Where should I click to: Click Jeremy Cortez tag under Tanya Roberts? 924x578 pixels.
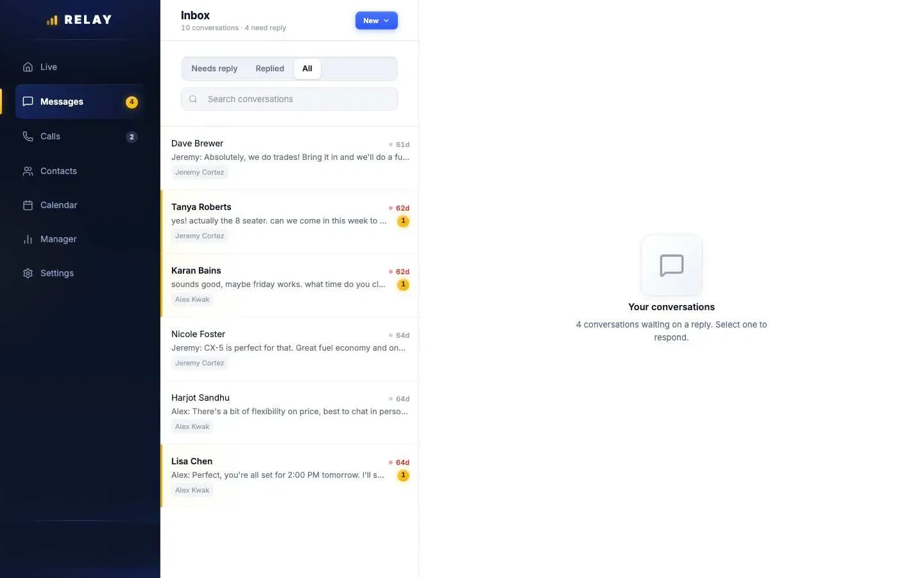click(200, 236)
